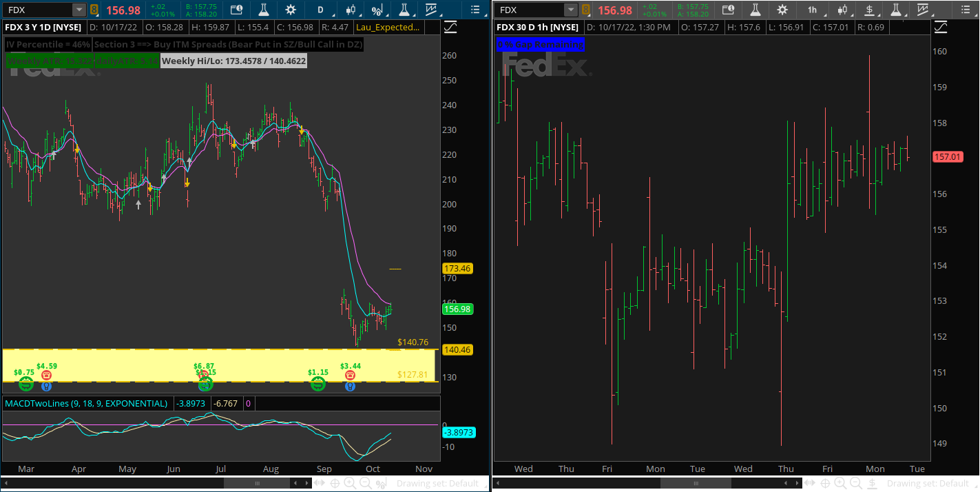Open Patterns flask dropdown in left chart
Screen dimensions: 980x492
(405, 10)
